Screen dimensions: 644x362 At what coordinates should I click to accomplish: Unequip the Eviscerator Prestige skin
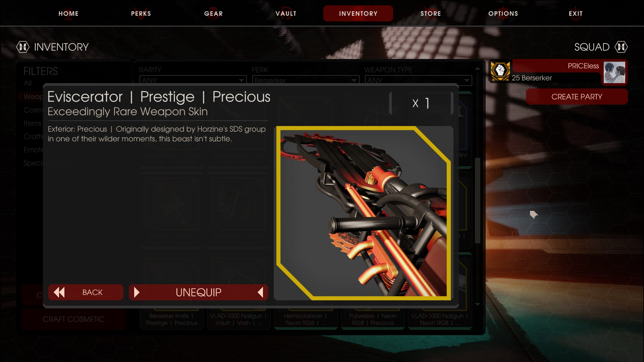(x=199, y=292)
